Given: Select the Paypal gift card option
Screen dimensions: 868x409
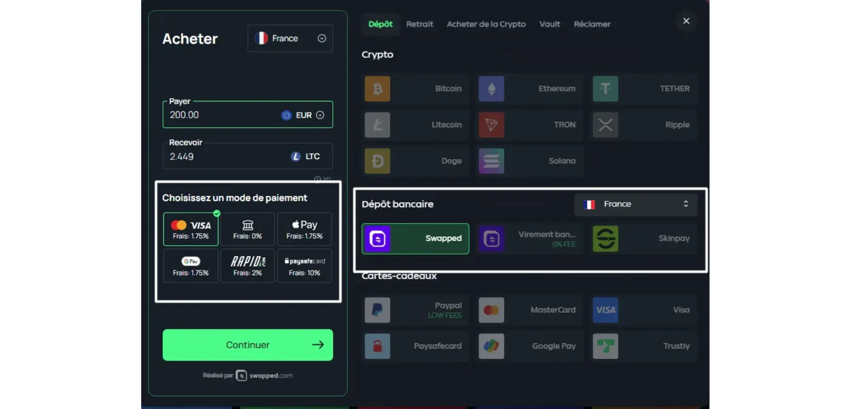Looking at the screenshot, I should point(415,310).
